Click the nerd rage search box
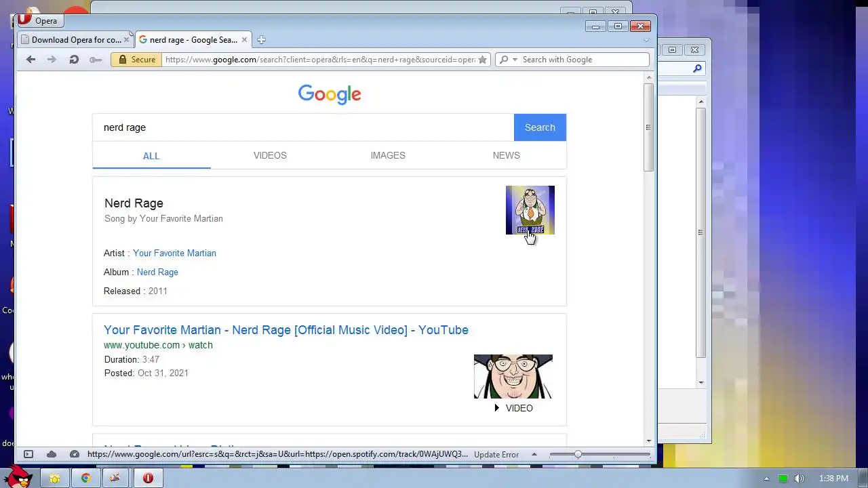Screen dimensions: 868x488 [x=303, y=127]
